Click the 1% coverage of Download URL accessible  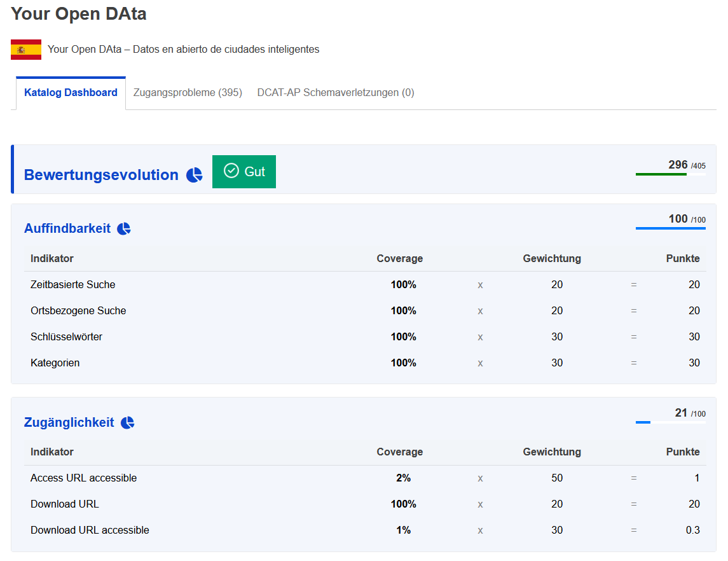click(404, 530)
